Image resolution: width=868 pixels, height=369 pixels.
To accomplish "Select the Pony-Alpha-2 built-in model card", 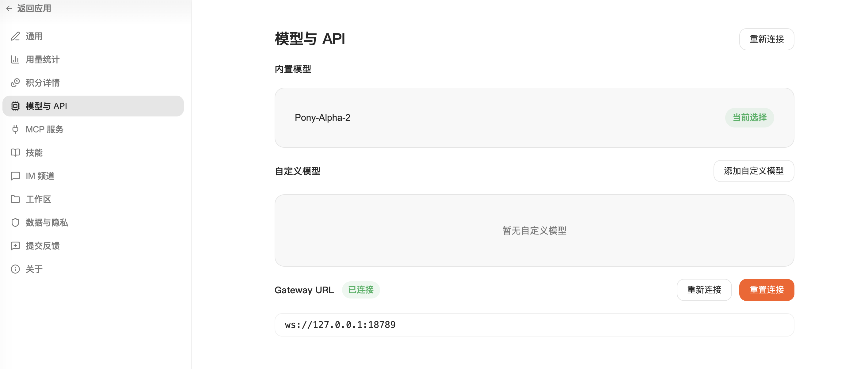I will click(472, 118).
